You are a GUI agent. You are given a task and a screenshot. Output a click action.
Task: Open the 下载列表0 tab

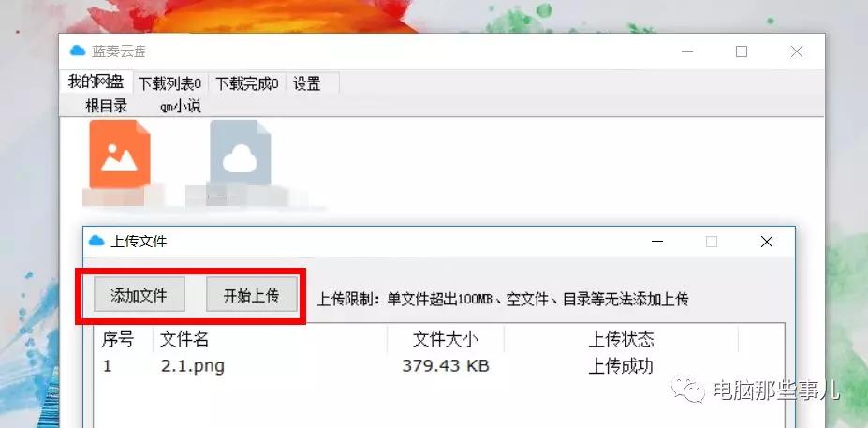coord(169,83)
